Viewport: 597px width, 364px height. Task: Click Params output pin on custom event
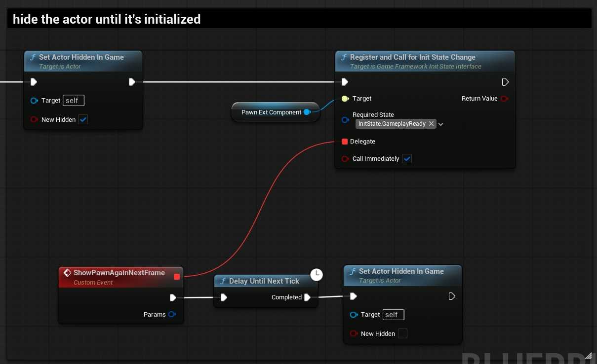pos(172,314)
